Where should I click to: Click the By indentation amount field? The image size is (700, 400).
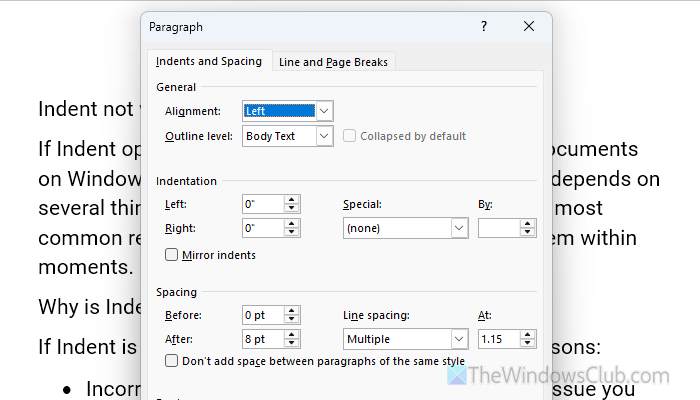499,228
